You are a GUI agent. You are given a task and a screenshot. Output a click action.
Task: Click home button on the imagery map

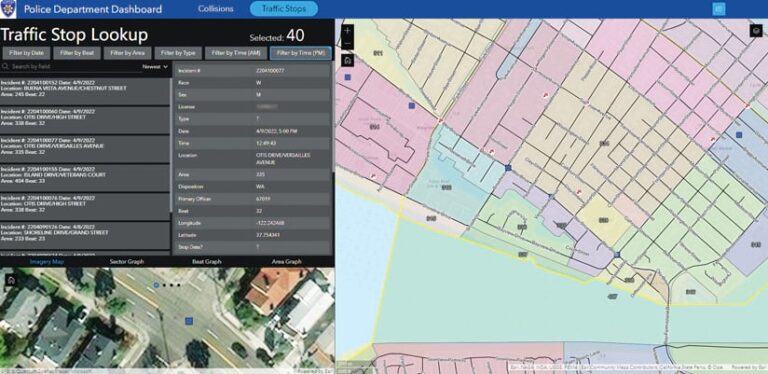tap(11, 280)
